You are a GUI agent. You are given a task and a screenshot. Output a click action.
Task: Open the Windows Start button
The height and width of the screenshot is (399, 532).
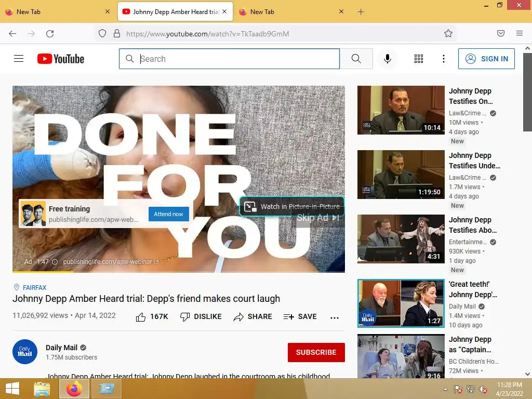(12, 389)
